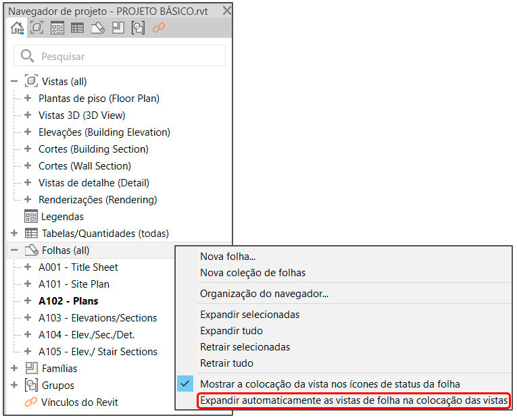Screen dimensions: 517x420
Task: Click the Folhas (all) sheet icon
Action: [x=32, y=250]
